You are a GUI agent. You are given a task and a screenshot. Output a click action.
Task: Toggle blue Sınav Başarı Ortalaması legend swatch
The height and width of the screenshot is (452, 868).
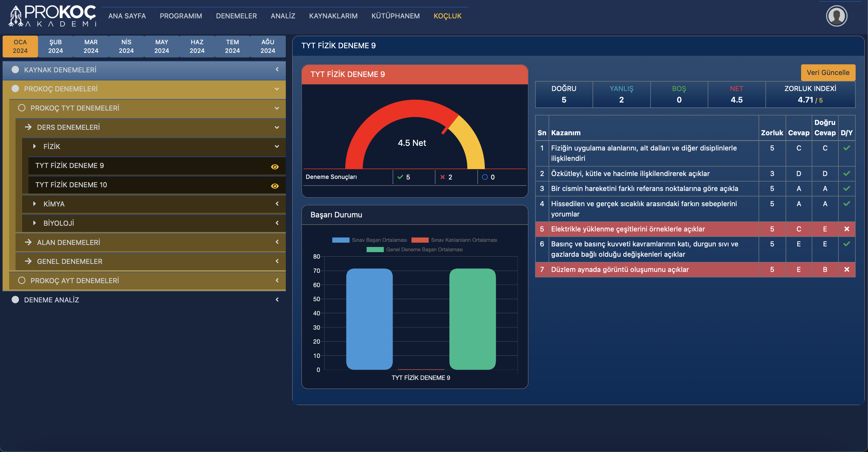(x=340, y=240)
